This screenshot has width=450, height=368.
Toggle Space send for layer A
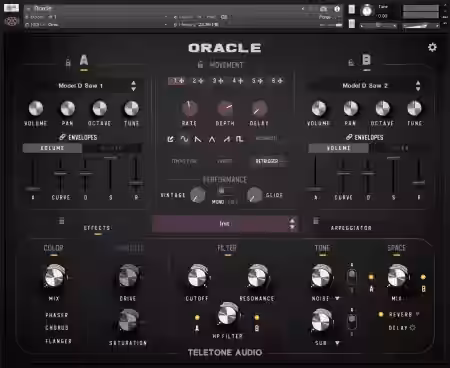pyautogui.click(x=371, y=277)
